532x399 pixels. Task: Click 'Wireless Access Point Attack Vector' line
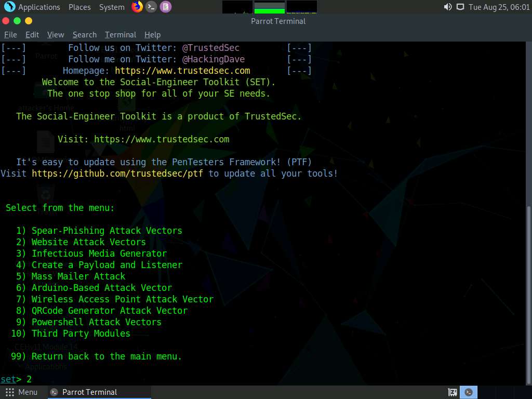pos(115,299)
